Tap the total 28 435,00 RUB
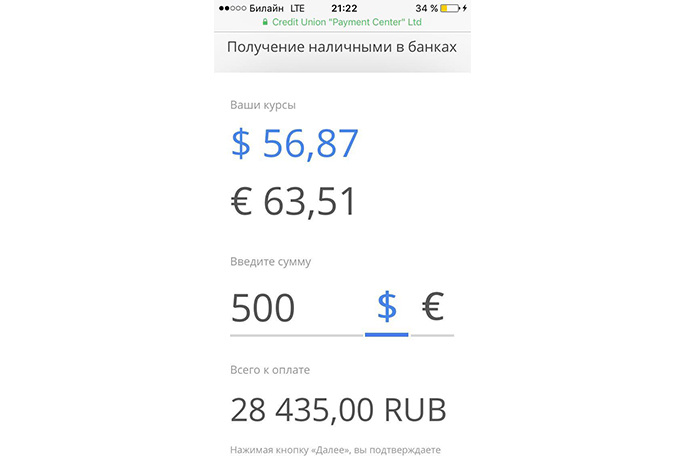 (338, 410)
